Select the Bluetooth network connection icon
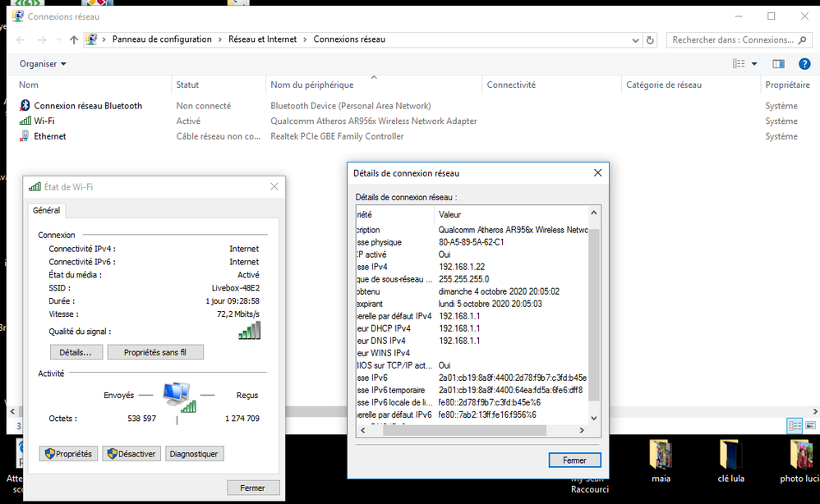This screenshot has width=820, height=504. pos(25,106)
